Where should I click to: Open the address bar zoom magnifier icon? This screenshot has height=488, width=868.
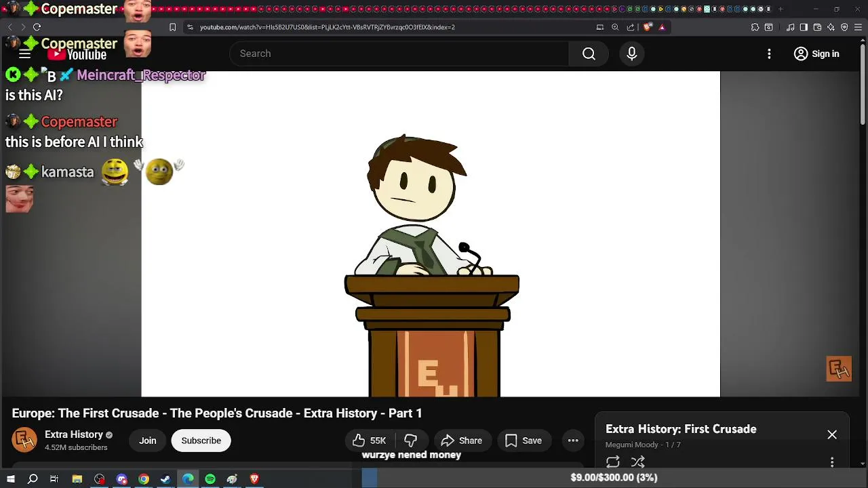[615, 27]
